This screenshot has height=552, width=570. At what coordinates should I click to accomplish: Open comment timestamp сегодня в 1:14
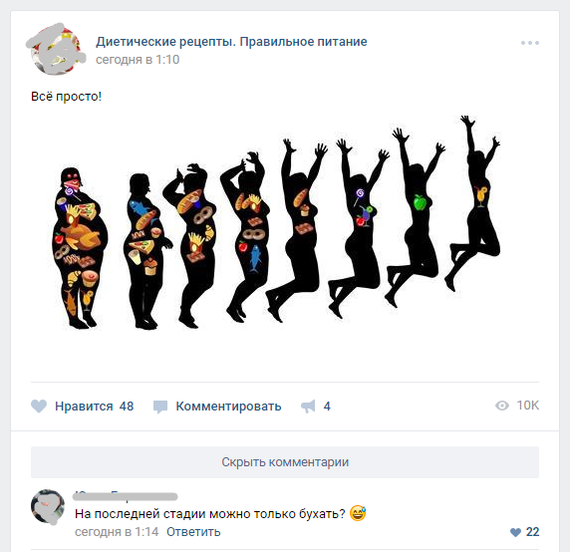click(117, 532)
